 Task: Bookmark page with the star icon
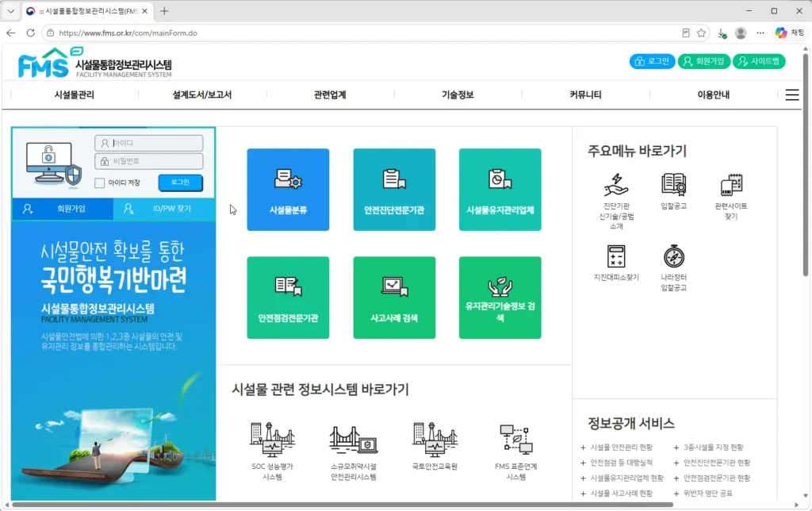click(701, 33)
